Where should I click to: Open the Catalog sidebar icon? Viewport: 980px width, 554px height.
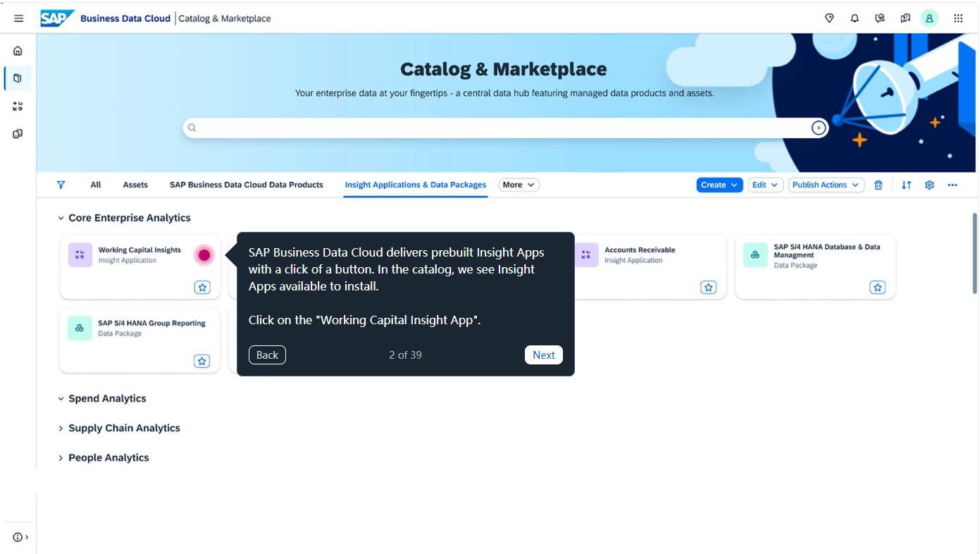tap(18, 78)
